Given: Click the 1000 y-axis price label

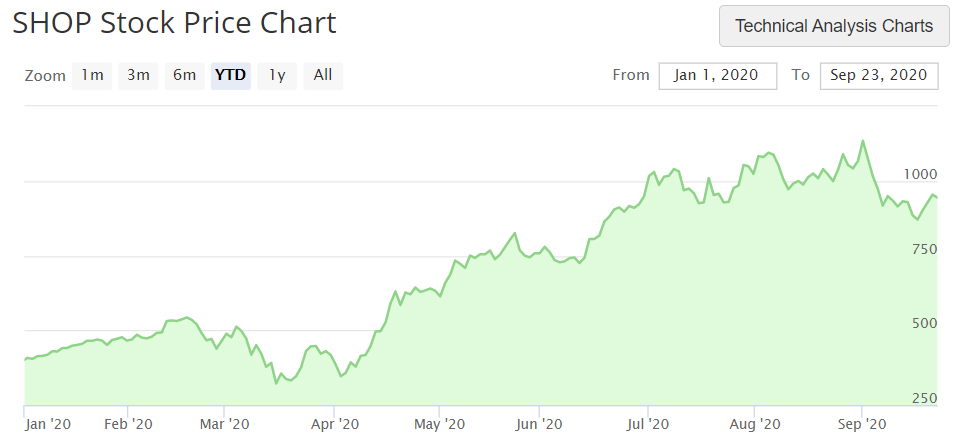Looking at the screenshot, I should point(920,175).
